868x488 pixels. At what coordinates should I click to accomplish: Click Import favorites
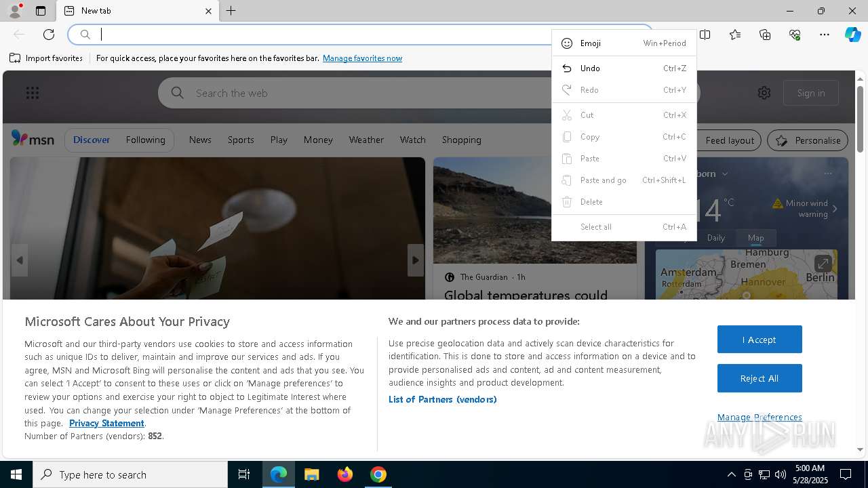[x=46, y=58]
